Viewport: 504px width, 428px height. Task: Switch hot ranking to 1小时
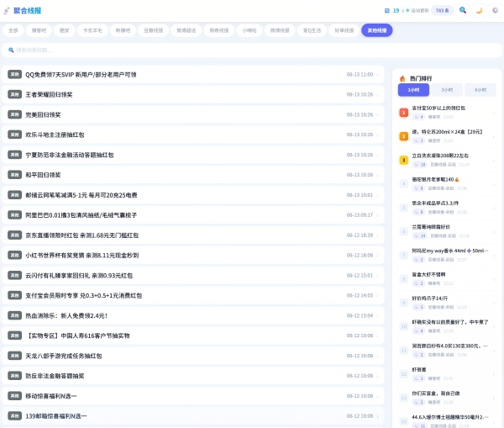click(413, 90)
